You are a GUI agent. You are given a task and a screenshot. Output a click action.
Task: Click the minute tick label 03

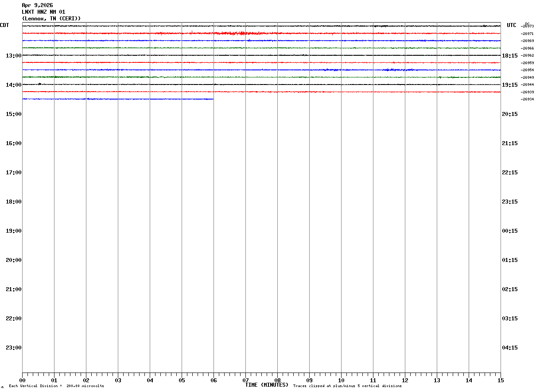[x=118, y=380]
